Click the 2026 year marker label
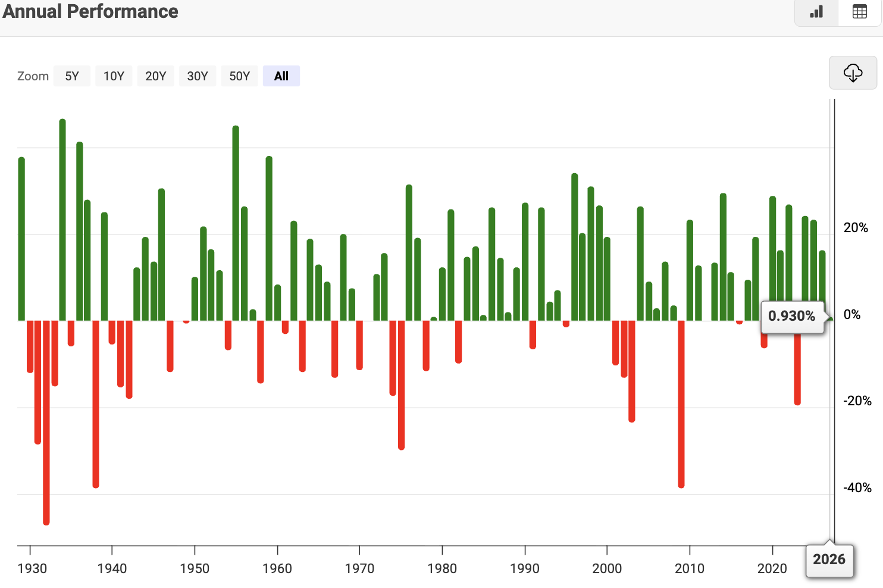 coord(829,559)
